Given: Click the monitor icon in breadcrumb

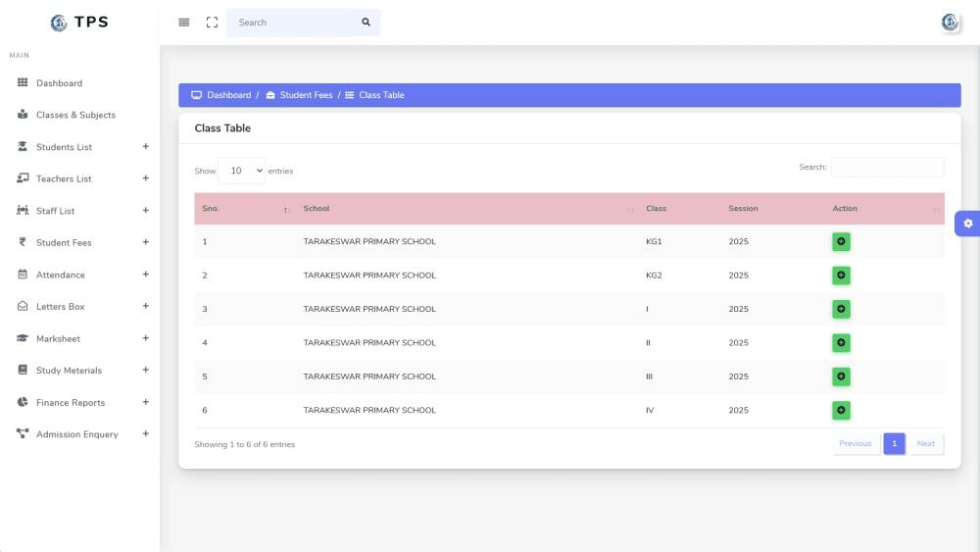Looking at the screenshot, I should (196, 95).
